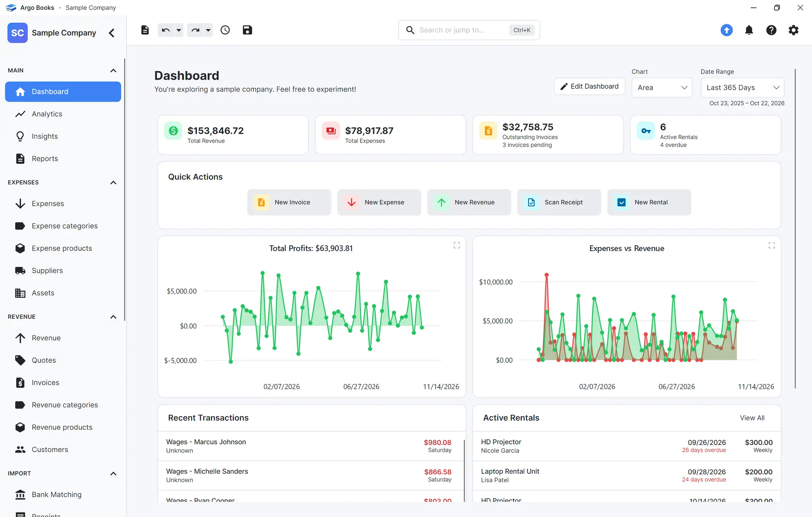This screenshot has height=517, width=812.
Task: Click the Total Profits: $63,903.81 title
Action: [x=311, y=249]
